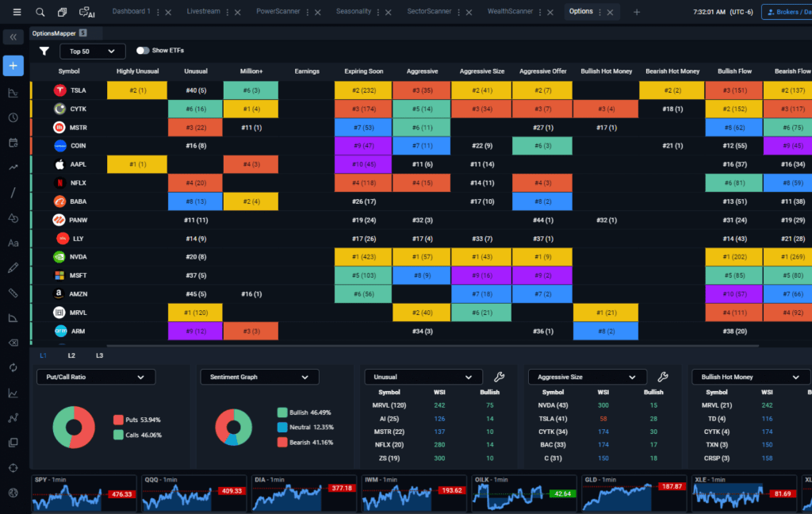
Task: Open the SPY 1min mini chart
Action: (84, 494)
